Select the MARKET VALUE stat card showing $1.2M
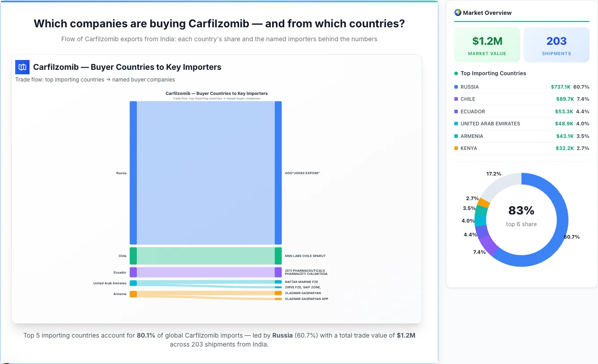Image resolution: width=598 pixels, height=364 pixels. [487, 44]
